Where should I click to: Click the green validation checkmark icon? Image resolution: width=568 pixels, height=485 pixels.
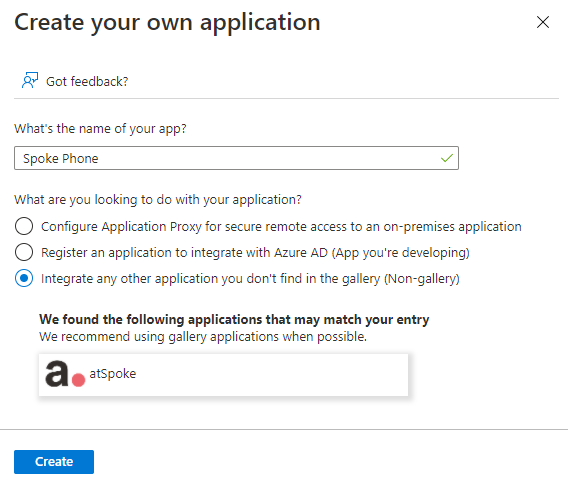point(447,158)
